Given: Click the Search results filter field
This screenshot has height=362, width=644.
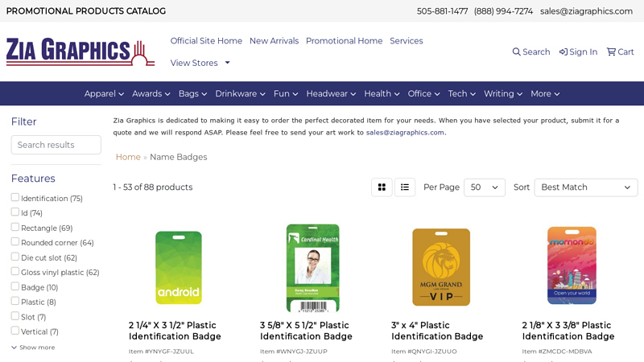Looking at the screenshot, I should click(x=56, y=145).
